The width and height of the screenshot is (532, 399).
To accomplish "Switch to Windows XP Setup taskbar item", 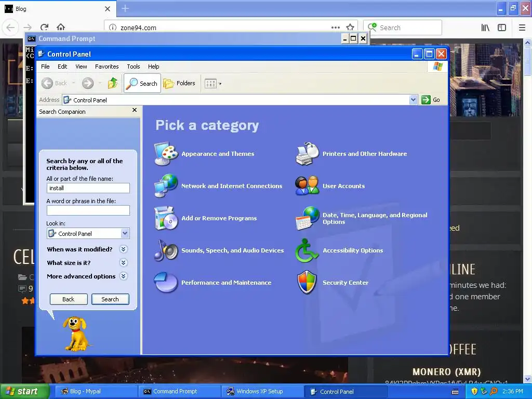I will click(x=262, y=392).
